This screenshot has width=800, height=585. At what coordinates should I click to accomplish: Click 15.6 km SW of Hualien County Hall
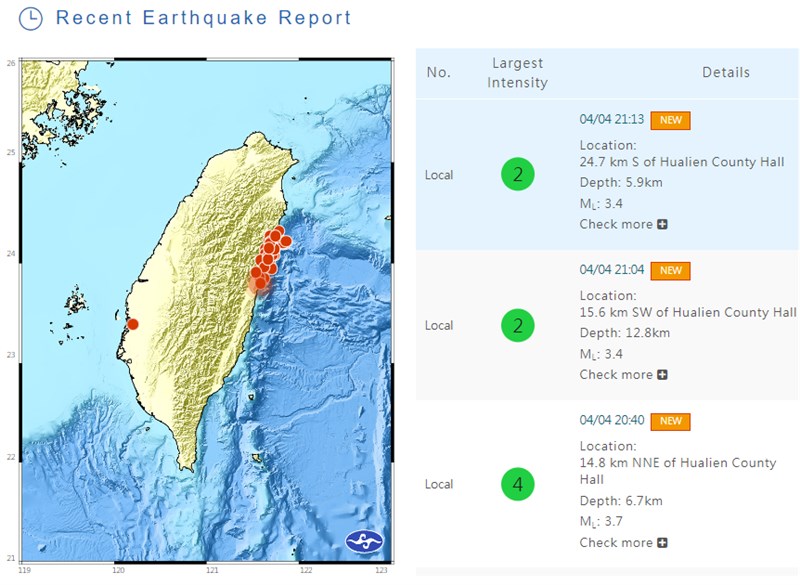(688, 313)
